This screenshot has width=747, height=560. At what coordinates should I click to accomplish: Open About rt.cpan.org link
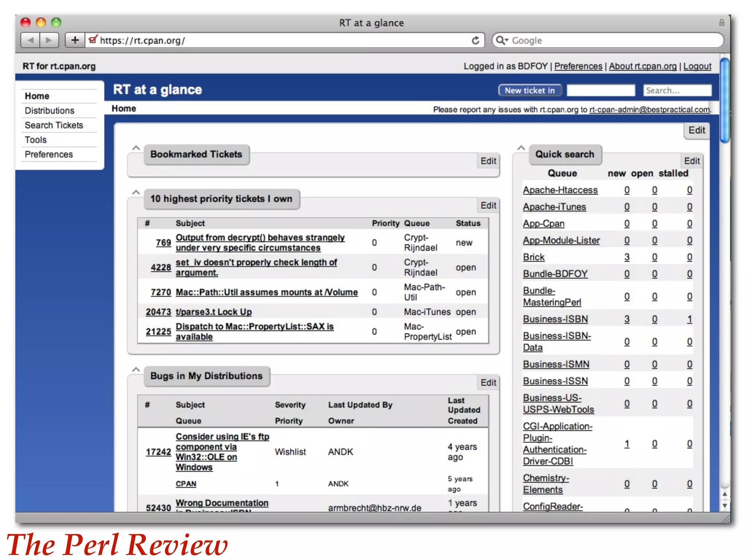(x=642, y=66)
